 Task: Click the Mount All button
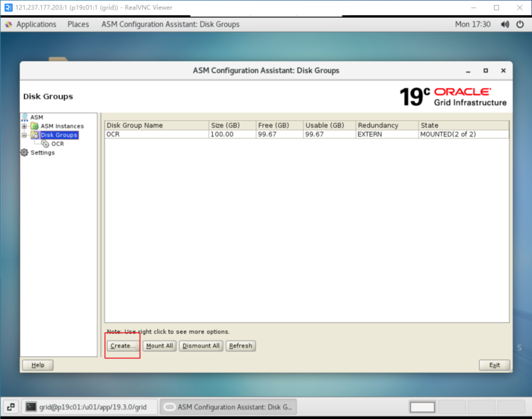pyautogui.click(x=159, y=345)
